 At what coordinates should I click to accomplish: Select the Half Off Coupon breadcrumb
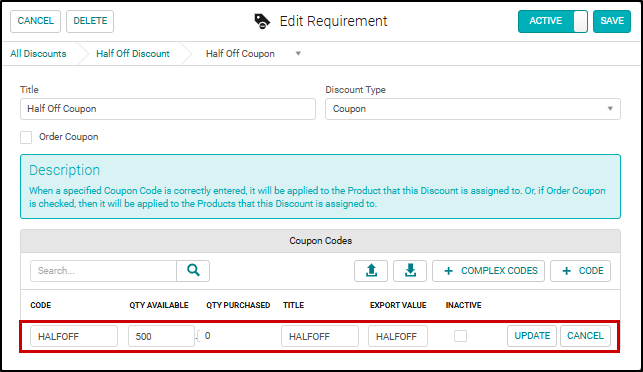[x=240, y=54]
